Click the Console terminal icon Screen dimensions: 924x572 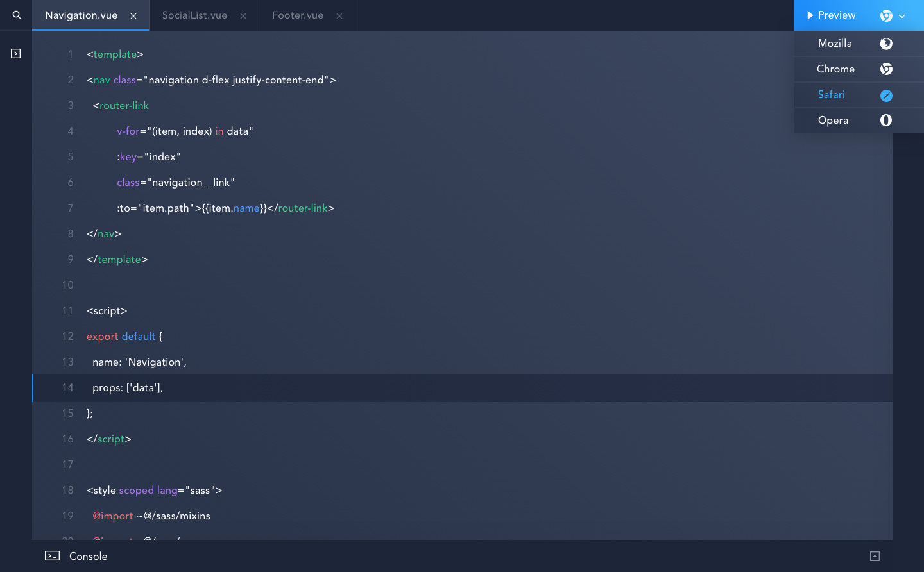coord(53,556)
